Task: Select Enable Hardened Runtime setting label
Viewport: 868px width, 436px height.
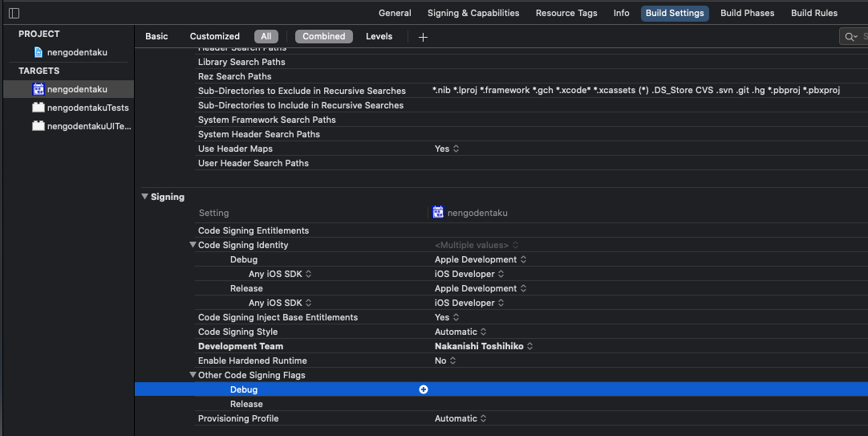Action: 253,360
